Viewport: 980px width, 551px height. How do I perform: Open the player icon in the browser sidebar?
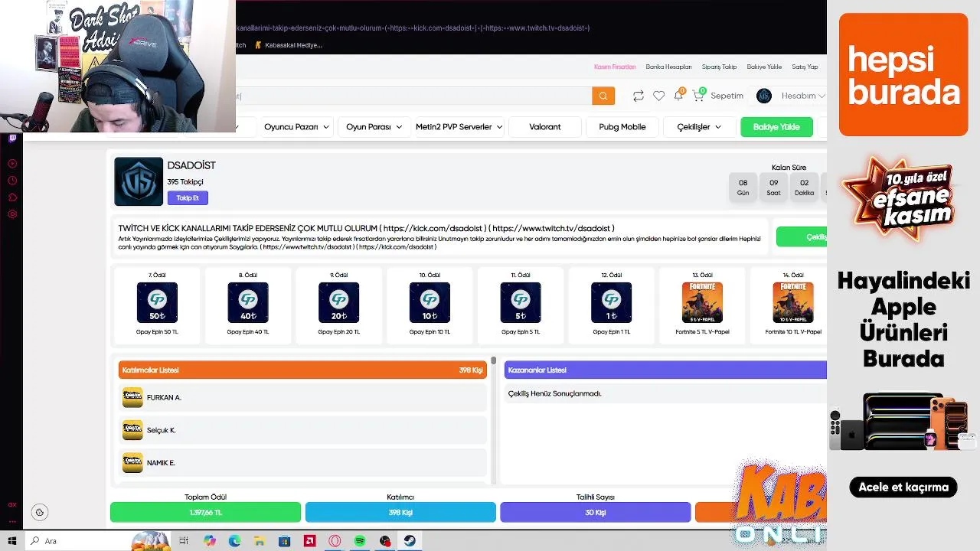click(x=12, y=164)
